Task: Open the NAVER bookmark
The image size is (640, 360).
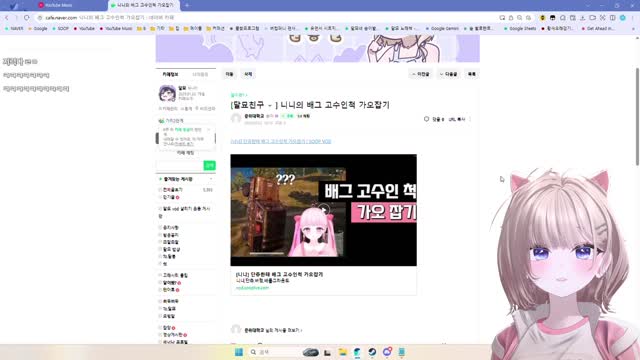Action: point(14,29)
